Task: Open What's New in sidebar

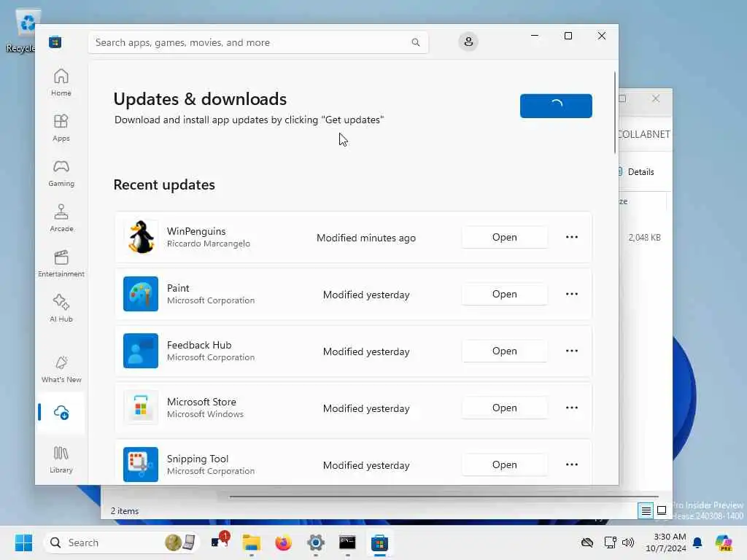Action: (x=61, y=369)
